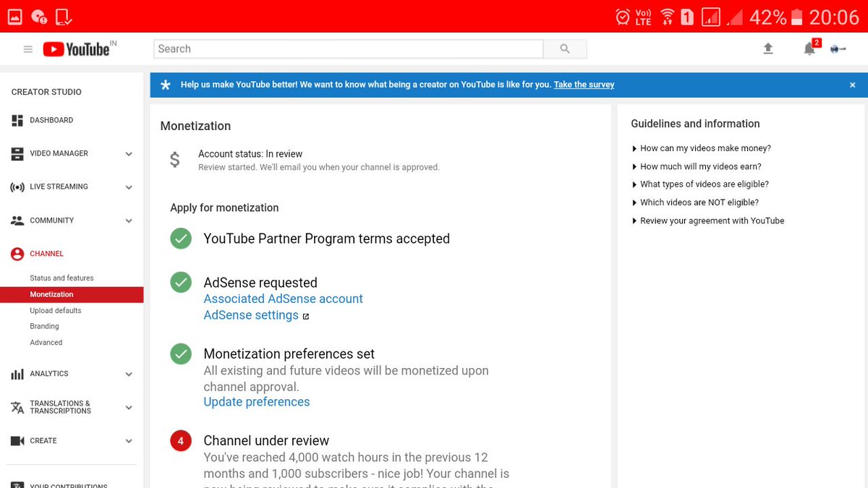Viewport: 868px width, 488px height.
Task: Open the hamburger guide menu
Action: [x=28, y=49]
